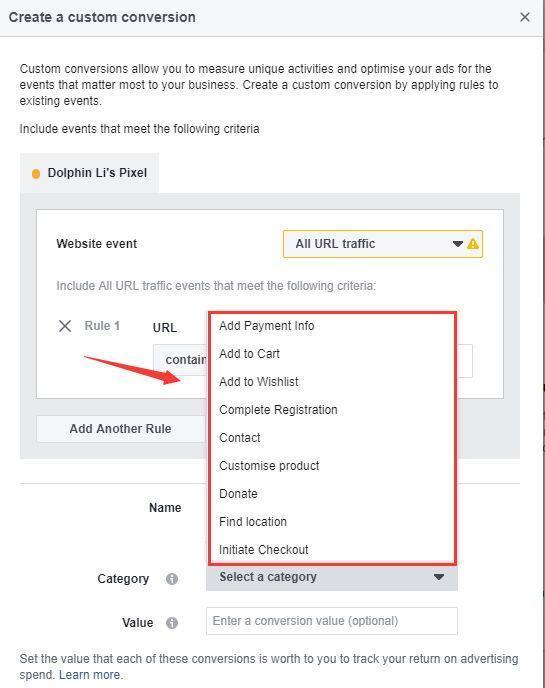Pick the Donate category
The height and width of the screenshot is (688, 545).
click(238, 494)
